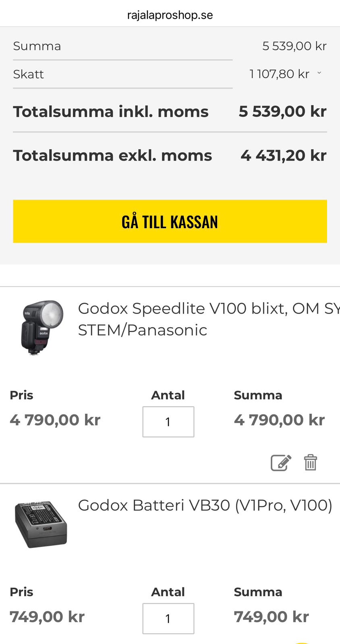Screen dimensions: 340x644
Task: Click the Totalsumma exkl. moms 4 431,20 kr value
Action: click(283, 155)
